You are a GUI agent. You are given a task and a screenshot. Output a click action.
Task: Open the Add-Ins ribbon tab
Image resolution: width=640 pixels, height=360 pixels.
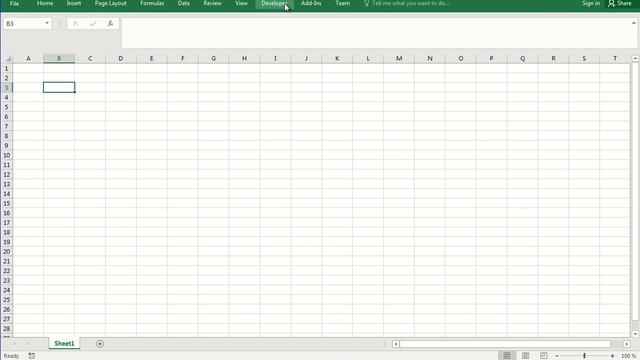(311, 3)
